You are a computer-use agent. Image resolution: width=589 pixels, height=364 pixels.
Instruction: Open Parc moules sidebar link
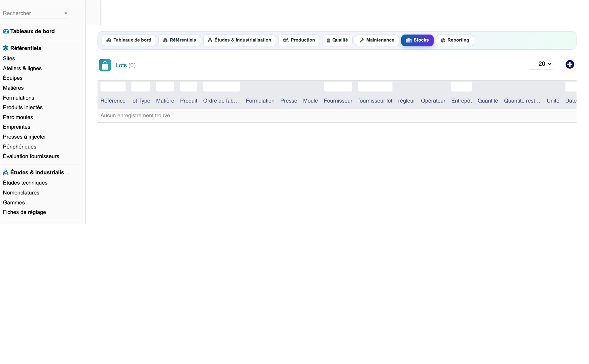point(18,117)
